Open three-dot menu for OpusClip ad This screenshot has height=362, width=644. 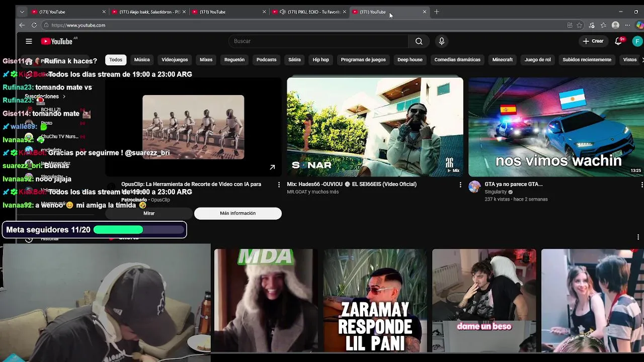tap(279, 185)
